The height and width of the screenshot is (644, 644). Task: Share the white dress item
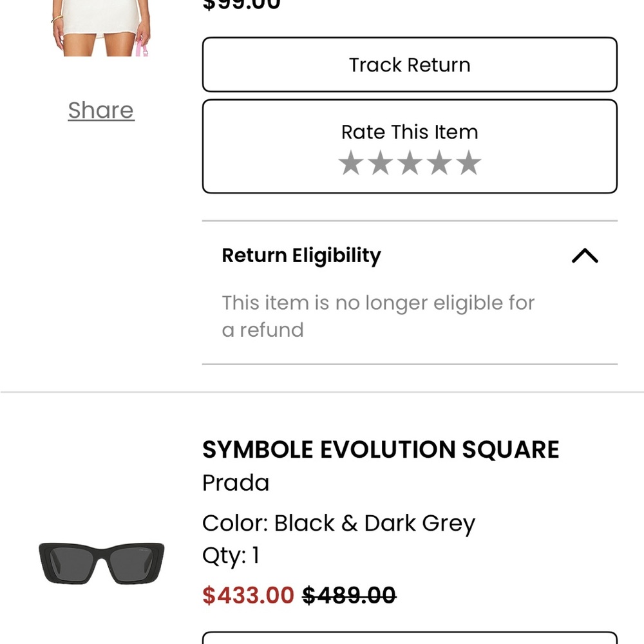click(x=100, y=110)
